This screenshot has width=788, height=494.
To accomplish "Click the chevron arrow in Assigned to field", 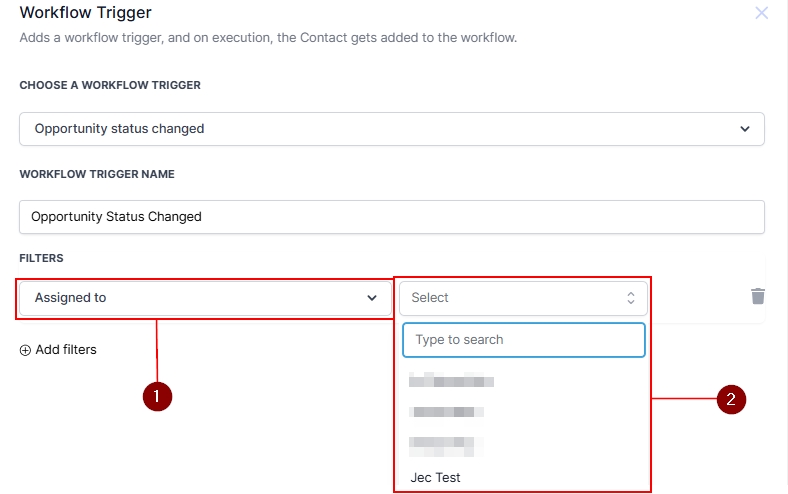I will pyautogui.click(x=372, y=298).
